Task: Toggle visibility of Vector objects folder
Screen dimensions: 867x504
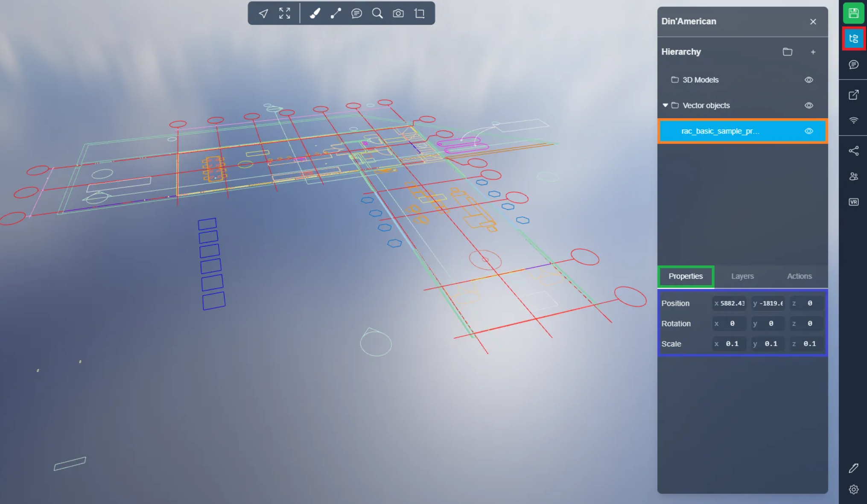Action: coord(809,105)
